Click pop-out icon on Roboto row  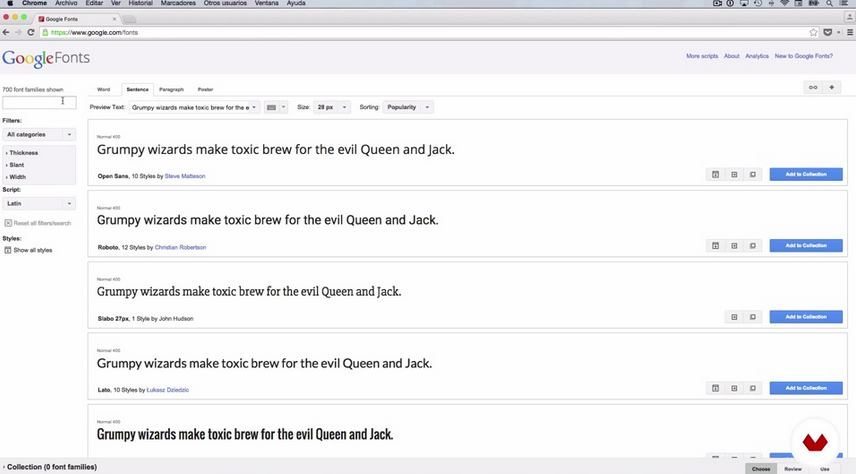pos(753,246)
